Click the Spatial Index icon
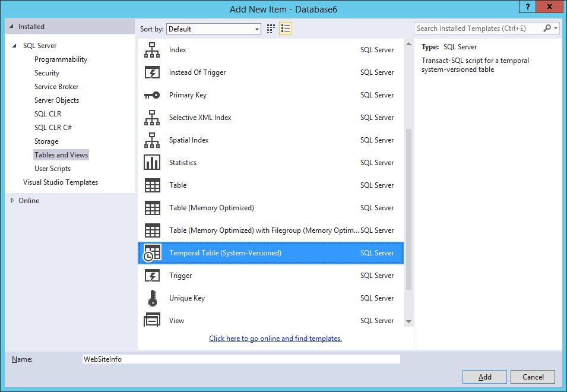Screen dimensions: 567x392 pyautogui.click(x=152, y=141)
